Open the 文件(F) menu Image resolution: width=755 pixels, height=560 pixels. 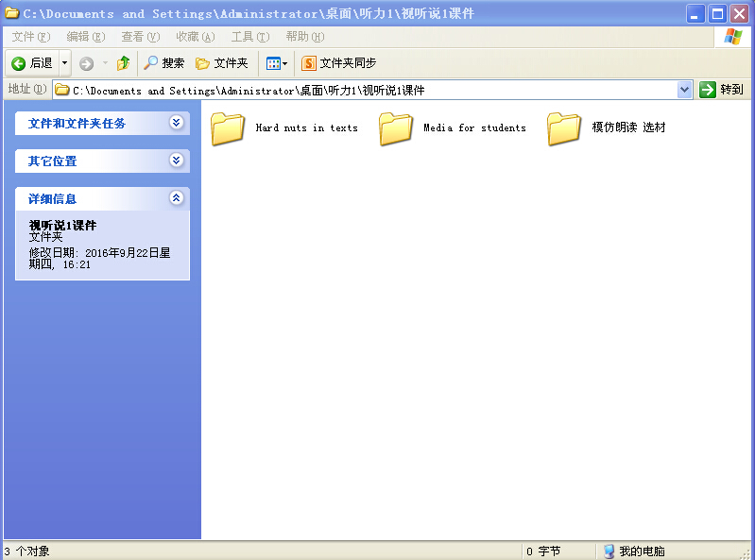point(31,37)
